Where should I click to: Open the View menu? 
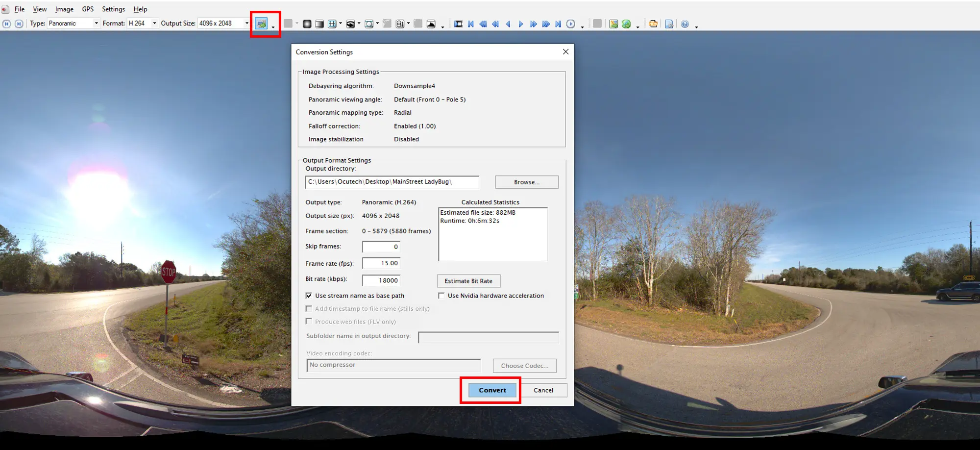[40, 9]
